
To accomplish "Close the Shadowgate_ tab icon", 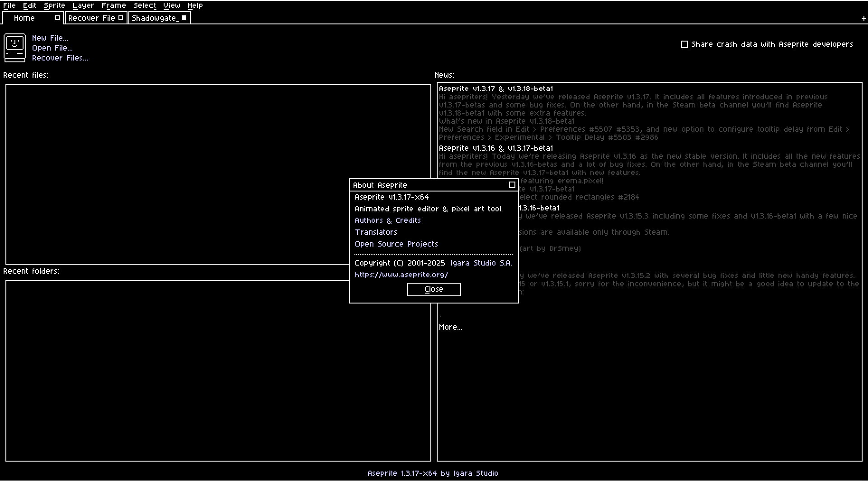I will coord(184,18).
